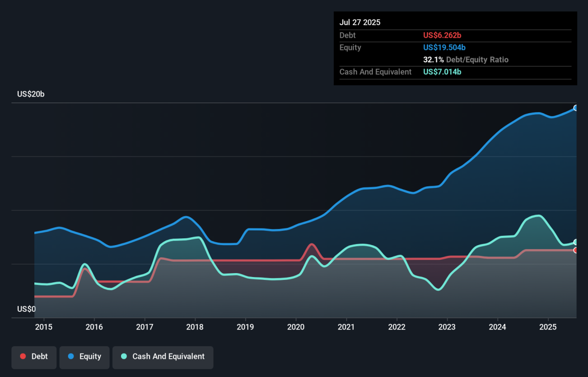Click the US$0 y-axis label
This screenshot has width=588, height=377.
(26, 309)
